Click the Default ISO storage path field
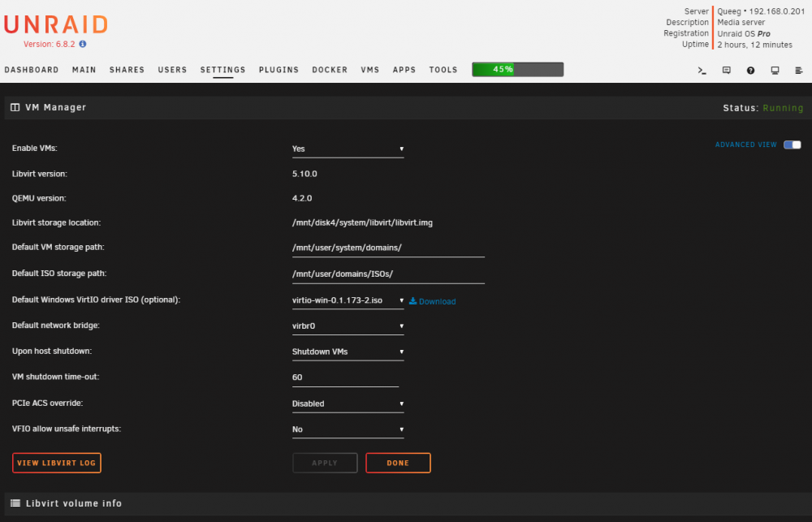The height and width of the screenshot is (522, 812). [388, 274]
